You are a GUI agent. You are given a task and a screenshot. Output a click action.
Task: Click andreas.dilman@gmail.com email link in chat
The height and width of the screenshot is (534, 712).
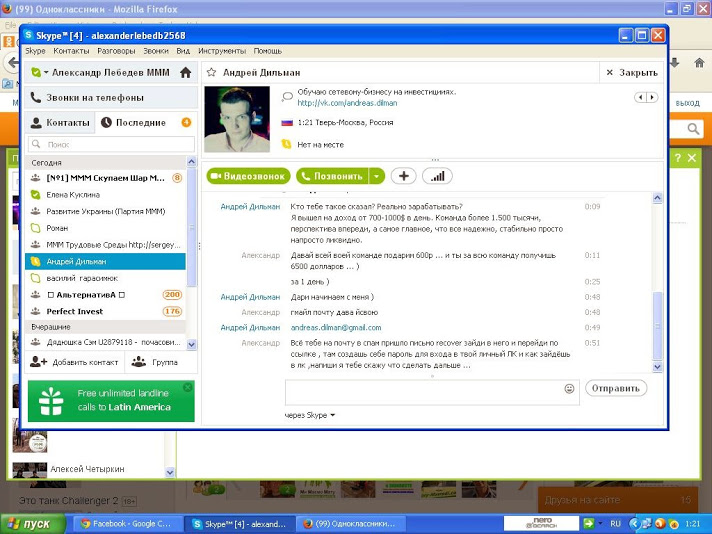[336, 327]
